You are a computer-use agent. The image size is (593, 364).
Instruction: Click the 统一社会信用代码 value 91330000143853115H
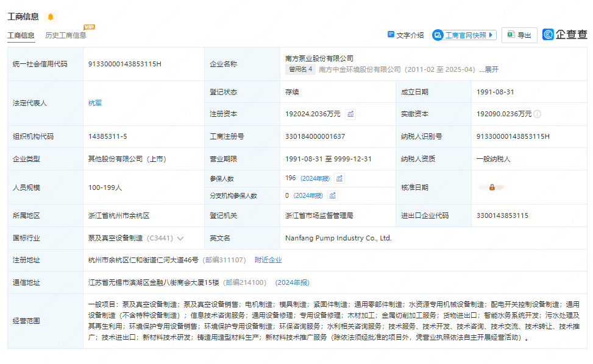click(x=124, y=64)
